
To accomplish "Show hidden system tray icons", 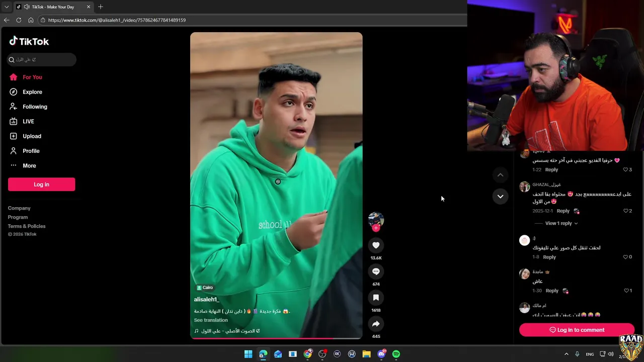I will [566, 354].
